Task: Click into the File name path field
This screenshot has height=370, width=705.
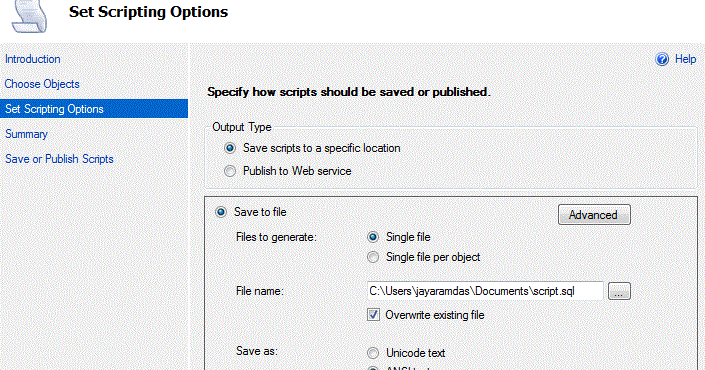Action: pos(485,291)
